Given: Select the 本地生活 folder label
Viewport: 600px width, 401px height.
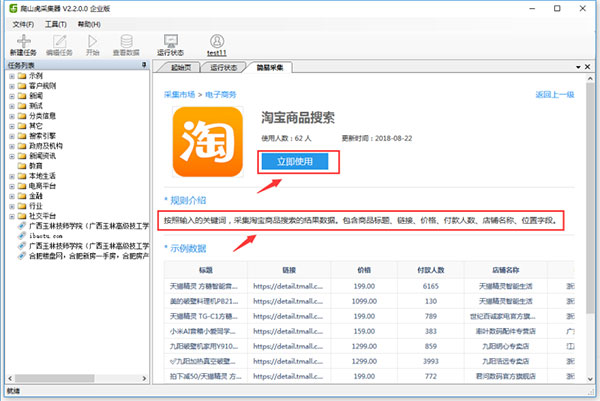Looking at the screenshot, I should click(x=42, y=176).
